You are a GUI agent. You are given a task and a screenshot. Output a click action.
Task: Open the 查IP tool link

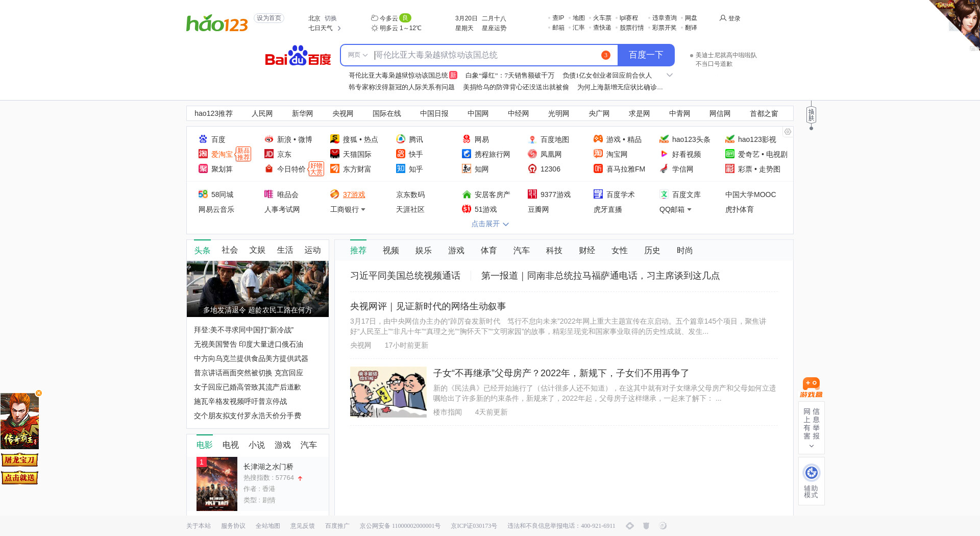(x=558, y=18)
